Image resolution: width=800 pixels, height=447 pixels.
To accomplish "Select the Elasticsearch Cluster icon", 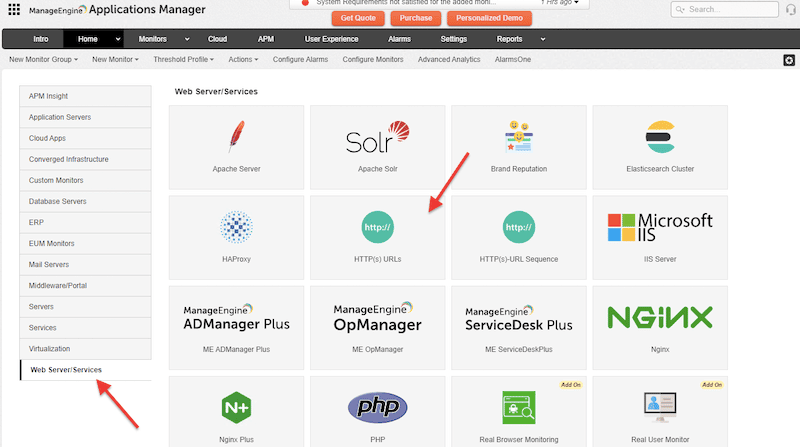I will pyautogui.click(x=660, y=137).
